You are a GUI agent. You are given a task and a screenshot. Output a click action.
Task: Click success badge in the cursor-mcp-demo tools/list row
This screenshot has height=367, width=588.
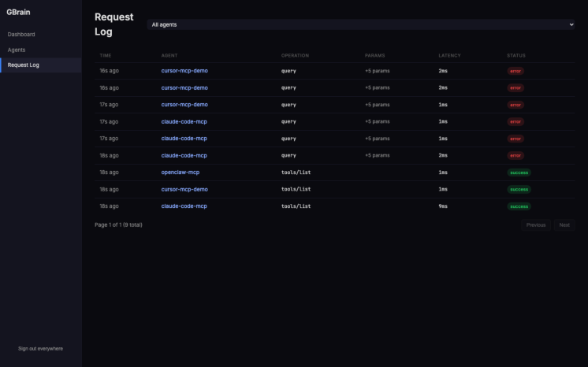coord(519,190)
